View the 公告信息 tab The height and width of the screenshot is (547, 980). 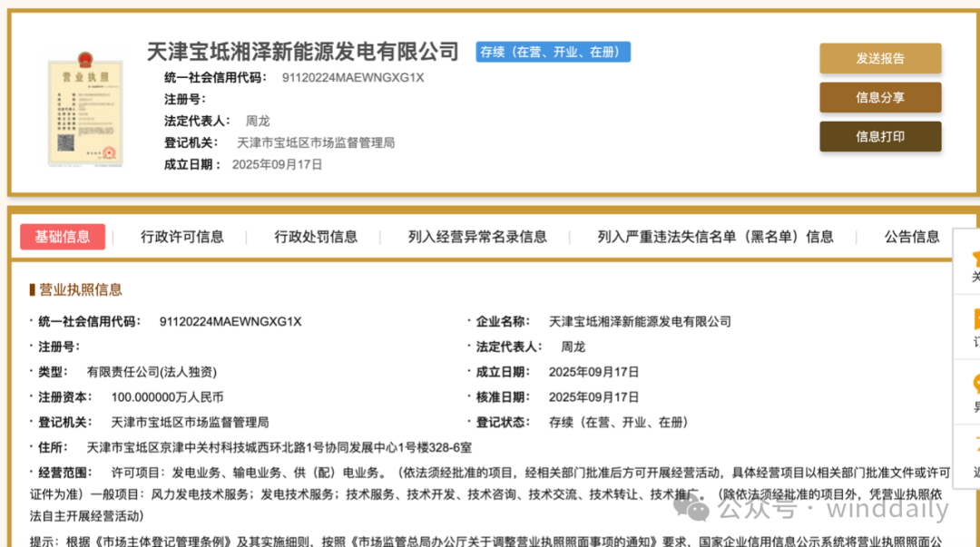(x=912, y=237)
